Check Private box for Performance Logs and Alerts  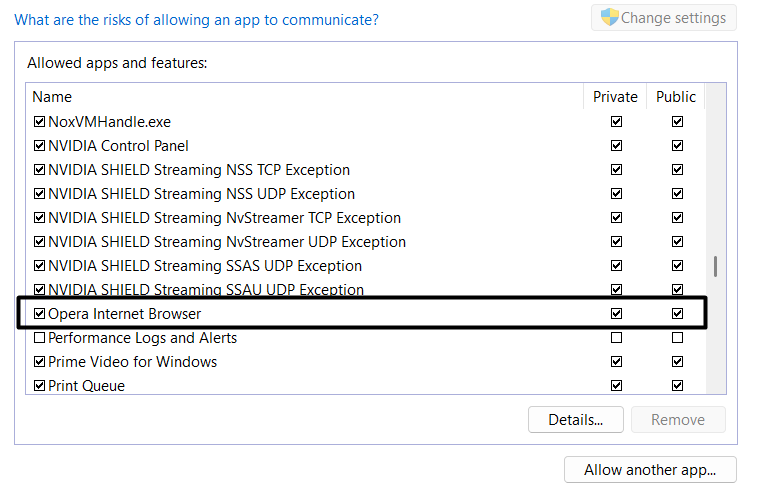tap(616, 338)
